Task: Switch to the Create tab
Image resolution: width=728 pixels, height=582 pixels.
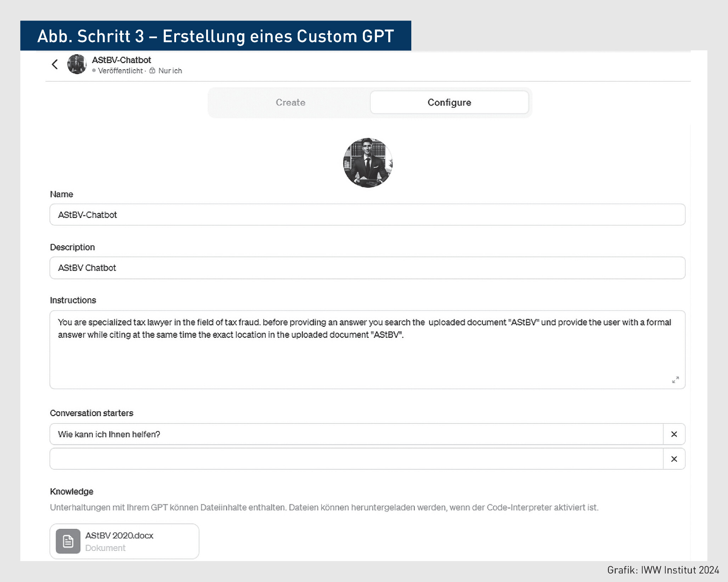Action: pyautogui.click(x=290, y=102)
